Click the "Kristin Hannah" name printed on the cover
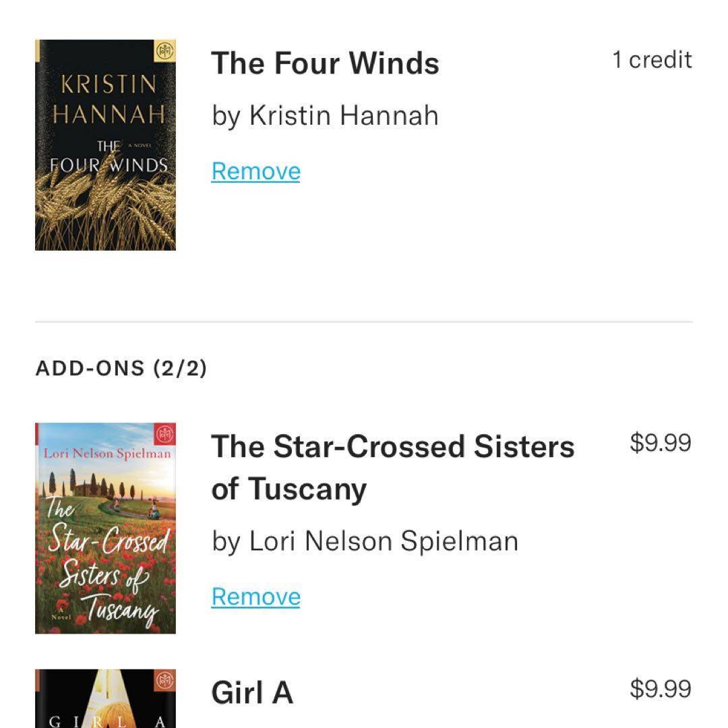This screenshot has height=728, width=728. (x=108, y=99)
